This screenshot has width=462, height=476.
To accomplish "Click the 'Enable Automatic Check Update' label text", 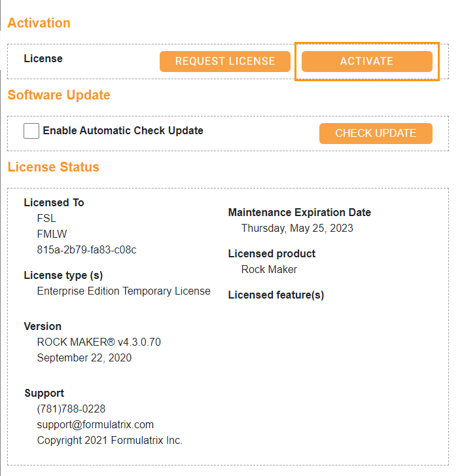I will pos(123,130).
